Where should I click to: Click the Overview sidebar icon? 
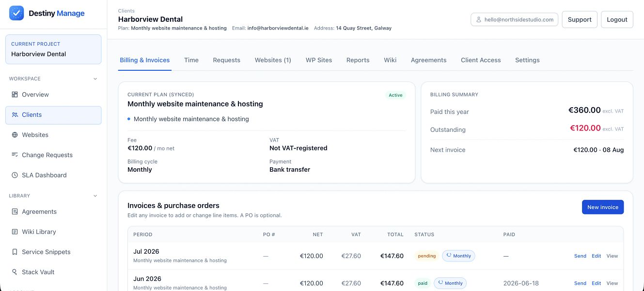(15, 95)
